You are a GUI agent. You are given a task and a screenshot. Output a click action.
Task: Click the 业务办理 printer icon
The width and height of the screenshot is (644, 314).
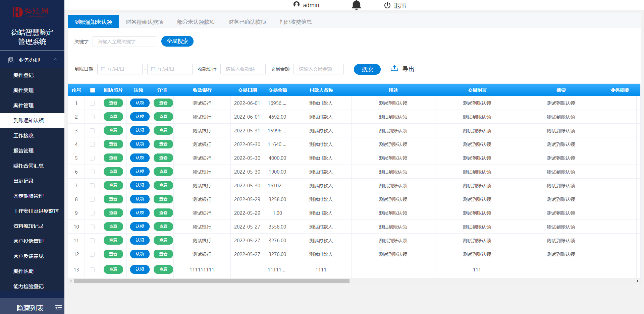tap(11, 60)
